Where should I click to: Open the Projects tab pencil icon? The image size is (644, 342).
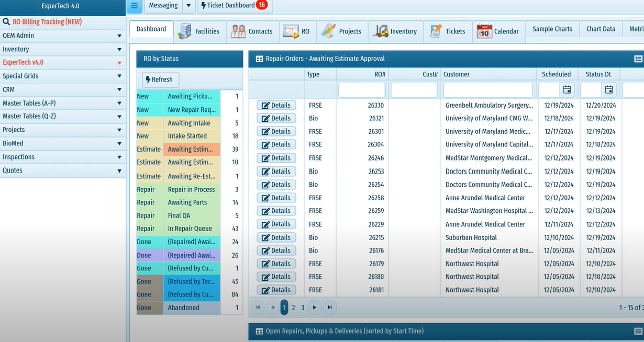(328, 31)
